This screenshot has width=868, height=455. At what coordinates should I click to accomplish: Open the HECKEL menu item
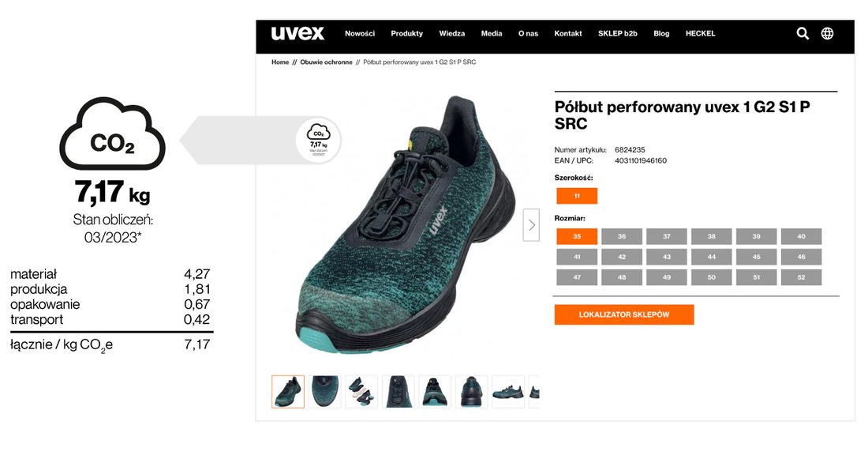coord(700,34)
